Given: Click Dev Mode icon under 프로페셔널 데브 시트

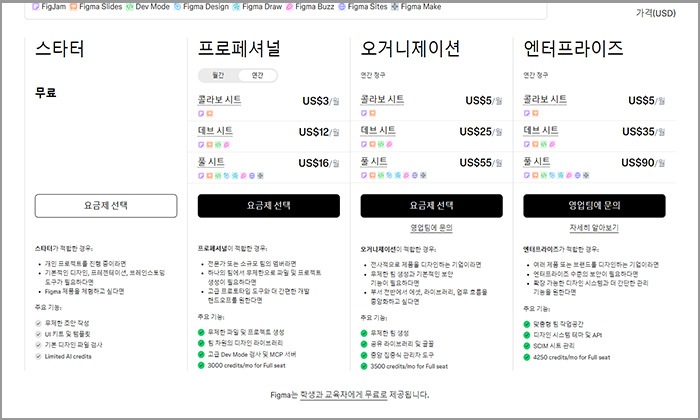Looking at the screenshot, I should [x=218, y=145].
